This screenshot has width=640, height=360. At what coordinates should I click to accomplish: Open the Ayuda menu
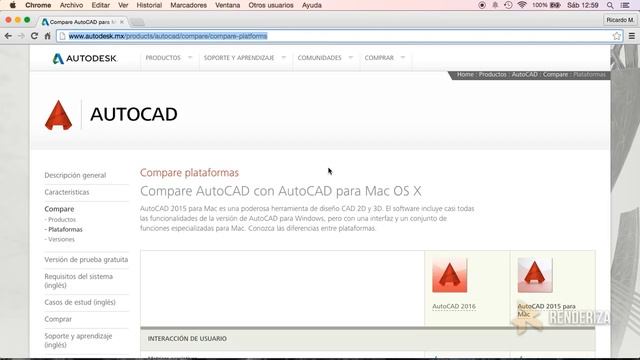312,5
